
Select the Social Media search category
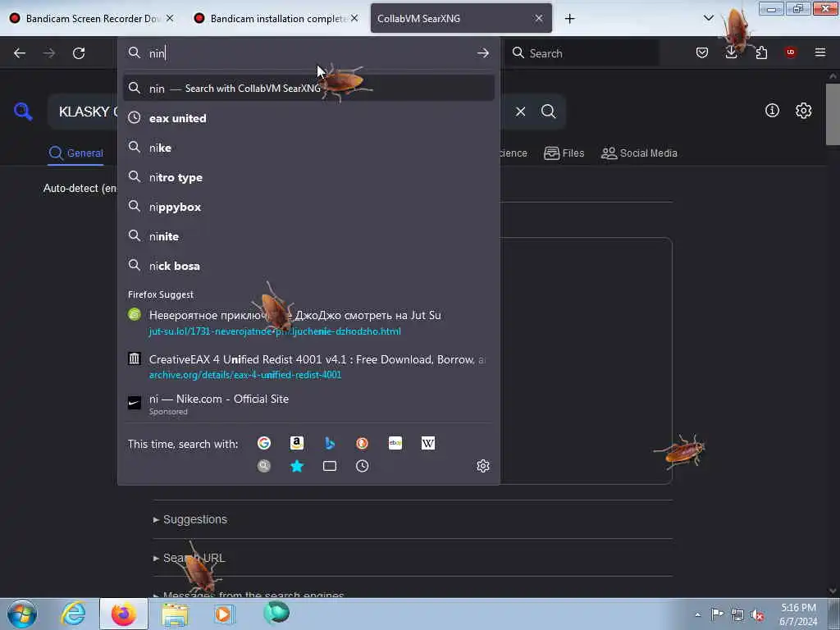pos(639,153)
